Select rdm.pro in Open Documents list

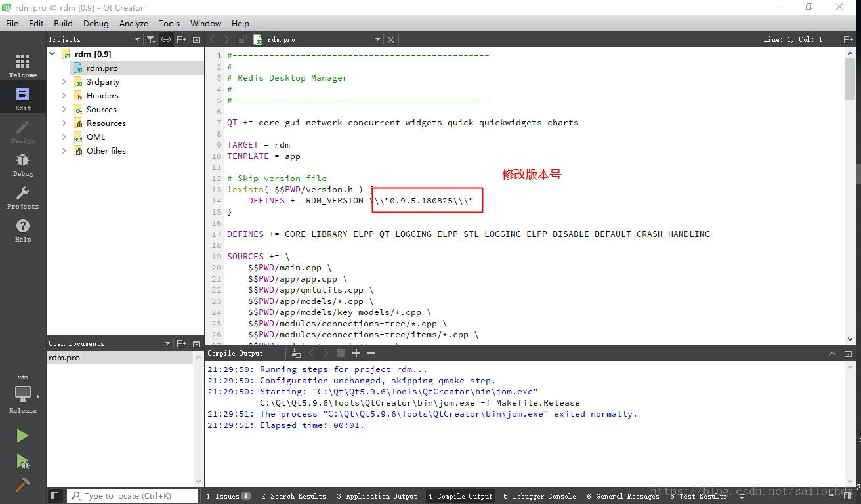coord(120,358)
